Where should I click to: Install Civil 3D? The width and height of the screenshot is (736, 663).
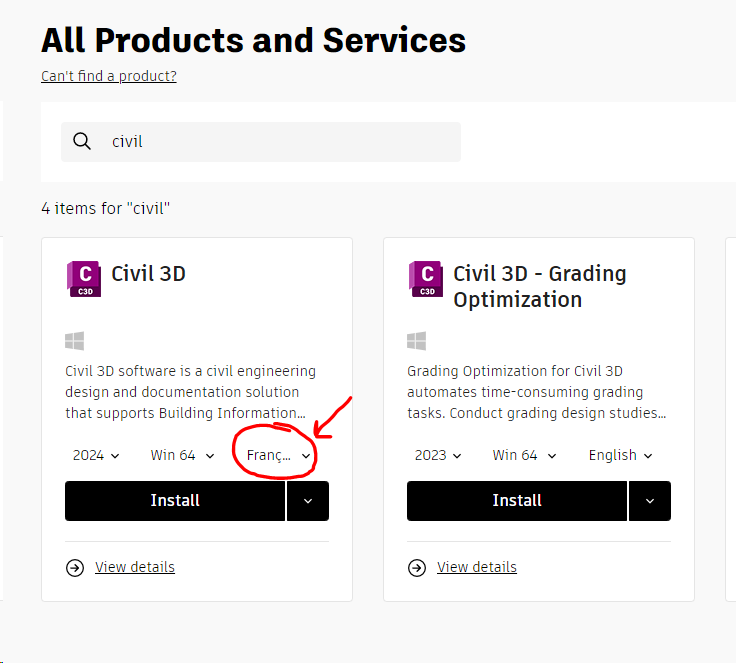click(x=175, y=501)
